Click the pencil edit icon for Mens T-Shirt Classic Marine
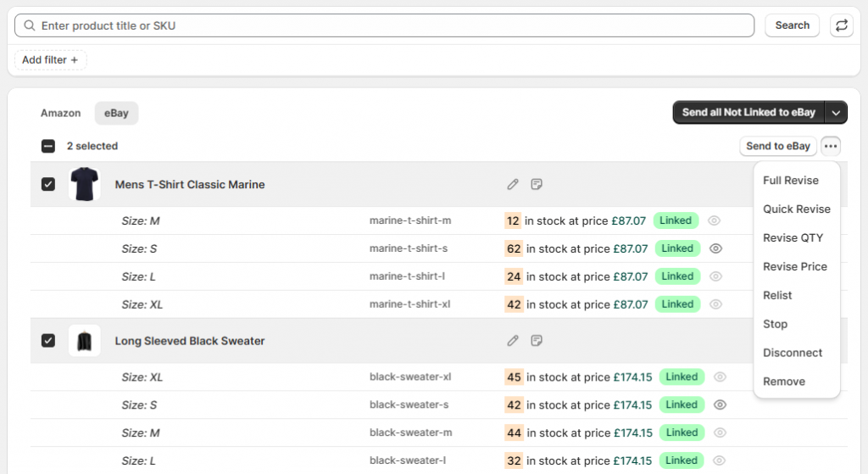The height and width of the screenshot is (474, 868). pos(513,184)
